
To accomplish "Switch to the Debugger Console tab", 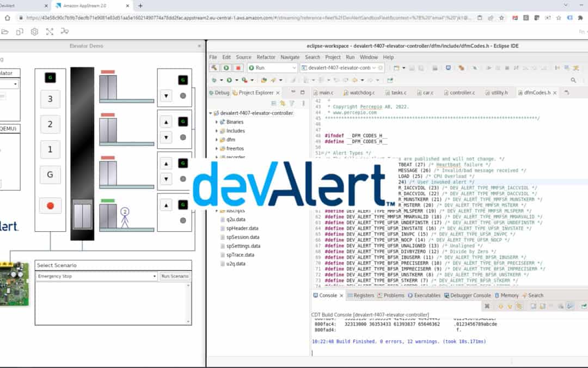I will pyautogui.click(x=467, y=295).
